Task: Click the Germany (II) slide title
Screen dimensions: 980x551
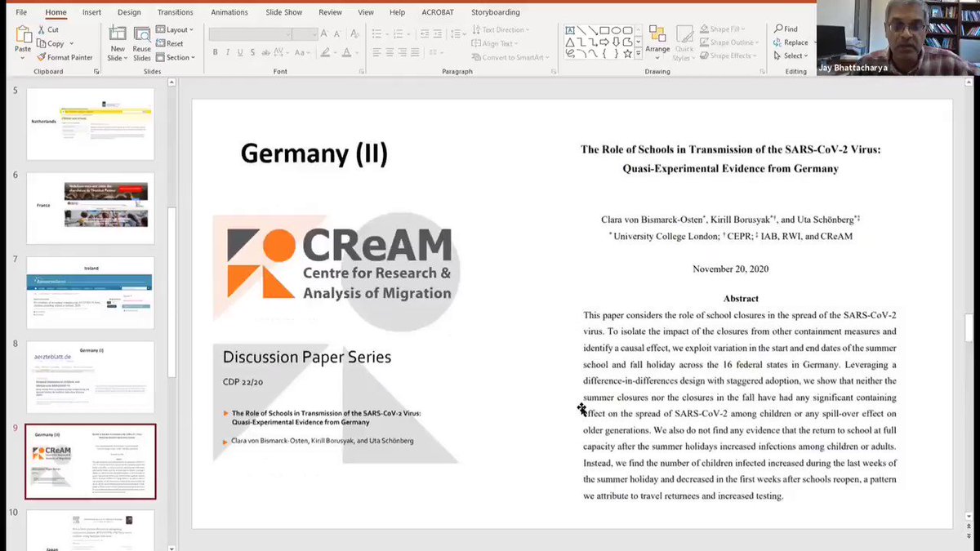Action: click(314, 153)
